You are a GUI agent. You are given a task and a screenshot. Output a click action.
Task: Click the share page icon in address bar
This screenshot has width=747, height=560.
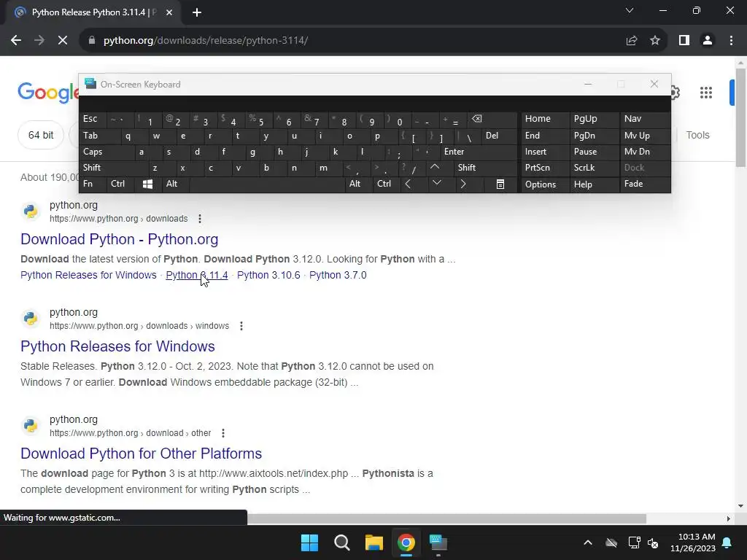click(x=632, y=41)
